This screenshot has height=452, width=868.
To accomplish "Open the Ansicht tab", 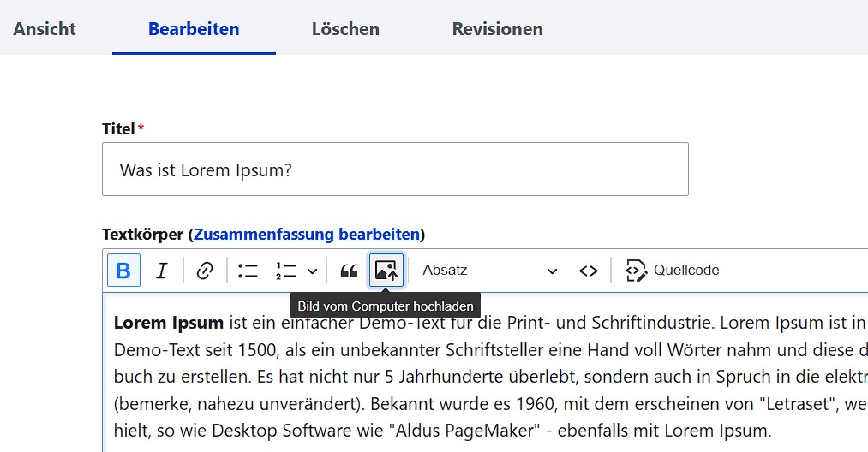I will 45,29.
